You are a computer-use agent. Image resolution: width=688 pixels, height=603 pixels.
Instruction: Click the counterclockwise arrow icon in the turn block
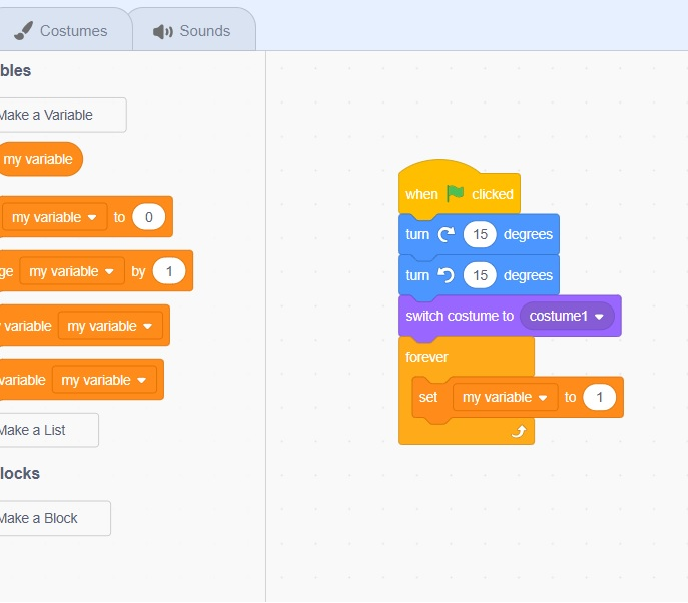point(446,275)
